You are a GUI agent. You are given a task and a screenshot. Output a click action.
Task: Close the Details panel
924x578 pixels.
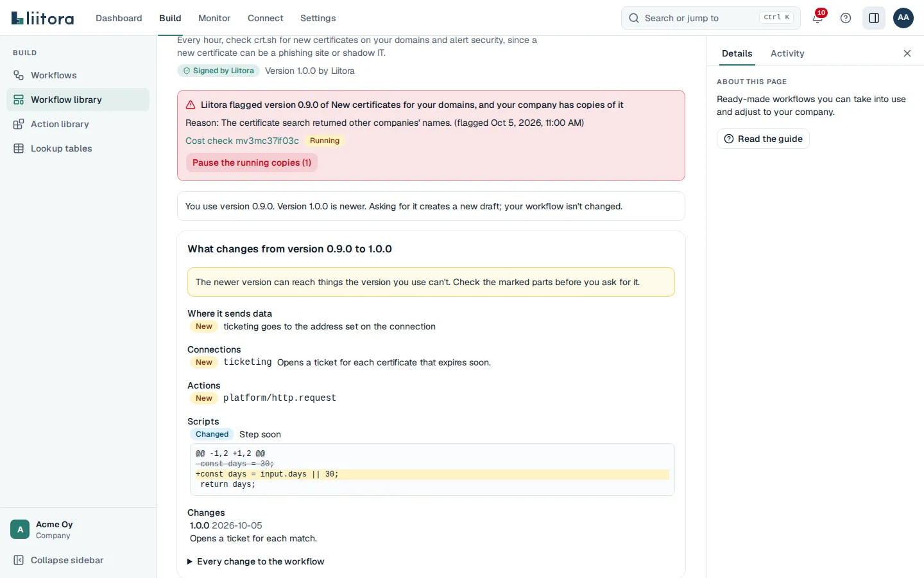907,53
